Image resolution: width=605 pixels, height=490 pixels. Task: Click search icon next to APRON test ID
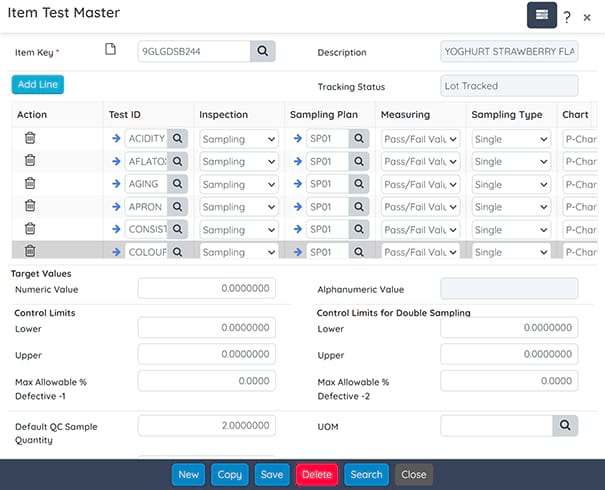(177, 207)
